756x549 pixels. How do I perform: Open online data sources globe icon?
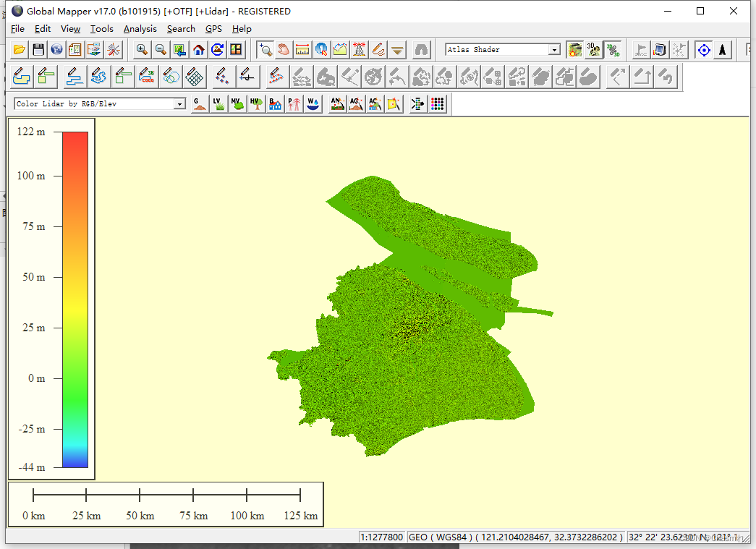[x=57, y=50]
